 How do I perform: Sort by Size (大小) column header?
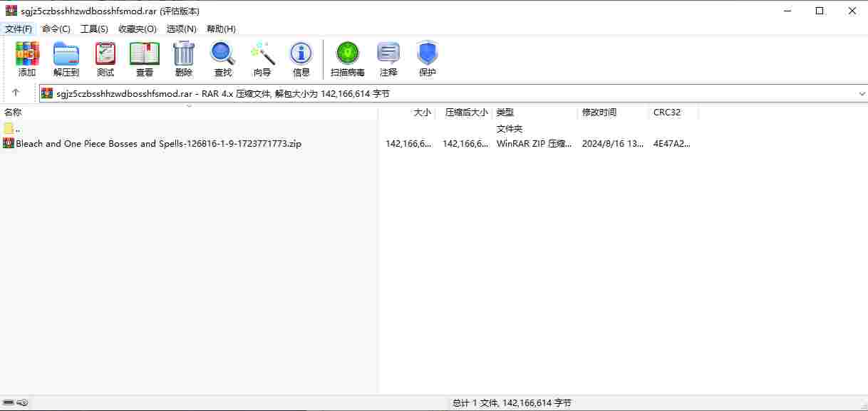[x=407, y=113]
